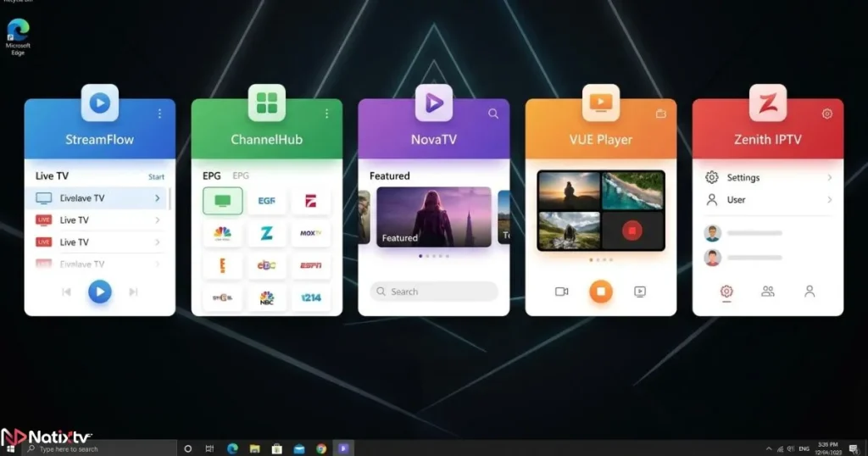The width and height of the screenshot is (868, 456).
Task: Expand the Settings row chevron
Action: [x=829, y=178]
